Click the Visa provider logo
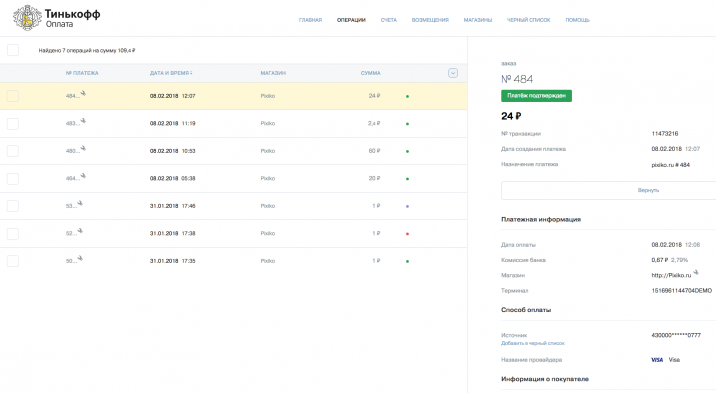The height and width of the screenshot is (393, 716). [657, 360]
